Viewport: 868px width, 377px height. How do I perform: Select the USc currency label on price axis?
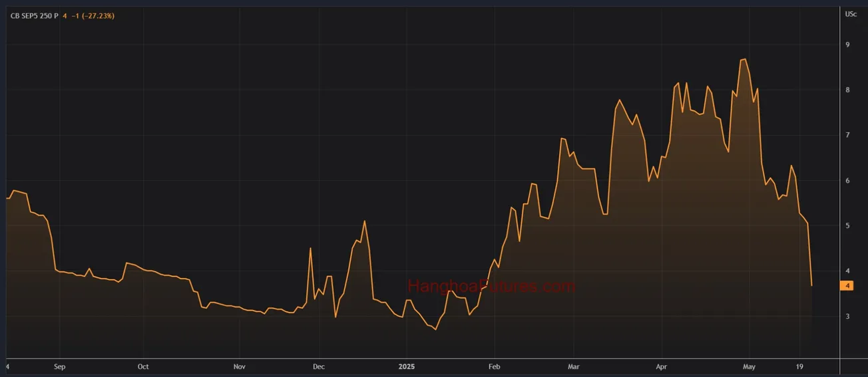pyautogui.click(x=851, y=14)
